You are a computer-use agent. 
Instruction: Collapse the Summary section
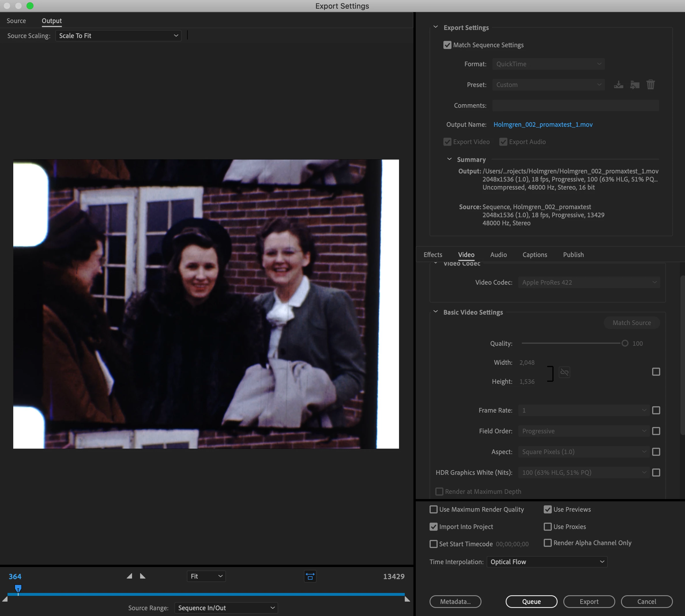point(449,159)
